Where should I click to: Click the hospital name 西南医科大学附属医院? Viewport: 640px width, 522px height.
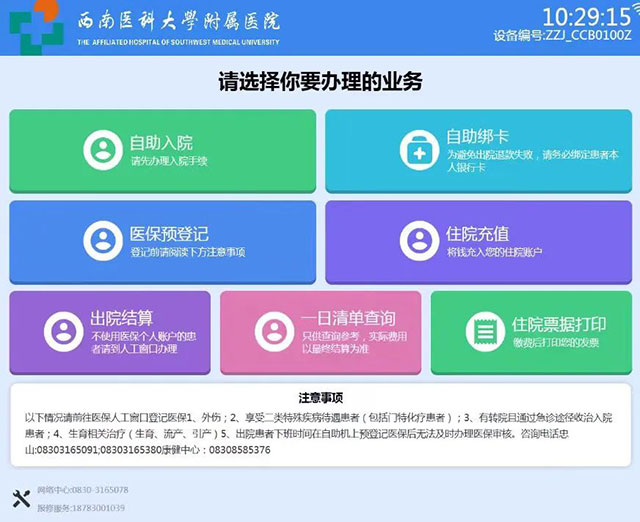pos(178,20)
